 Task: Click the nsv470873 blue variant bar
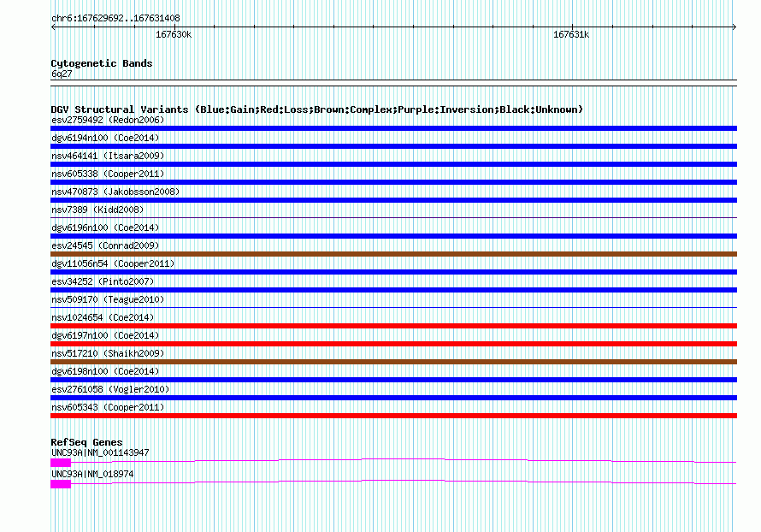(x=393, y=200)
